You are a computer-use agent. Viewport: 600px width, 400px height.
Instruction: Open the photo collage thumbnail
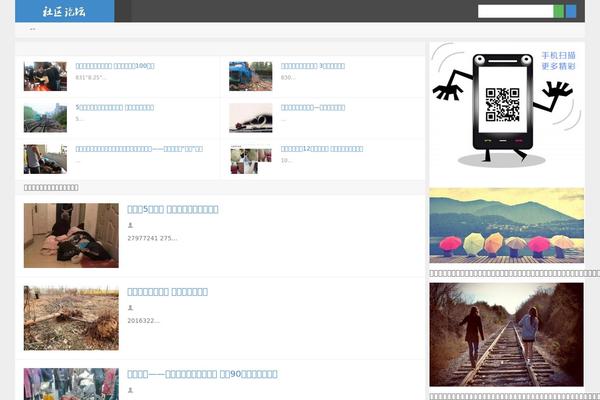(251, 159)
